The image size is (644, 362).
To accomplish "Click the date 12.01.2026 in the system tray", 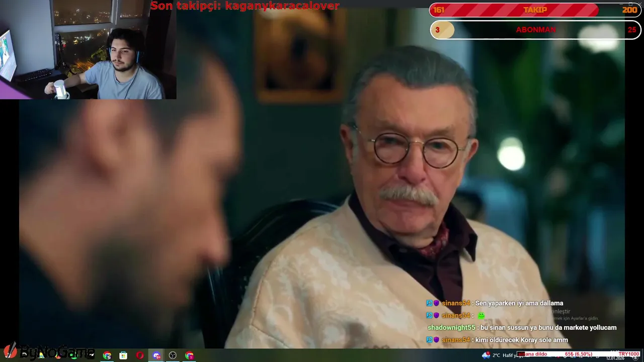I will coord(615,358).
